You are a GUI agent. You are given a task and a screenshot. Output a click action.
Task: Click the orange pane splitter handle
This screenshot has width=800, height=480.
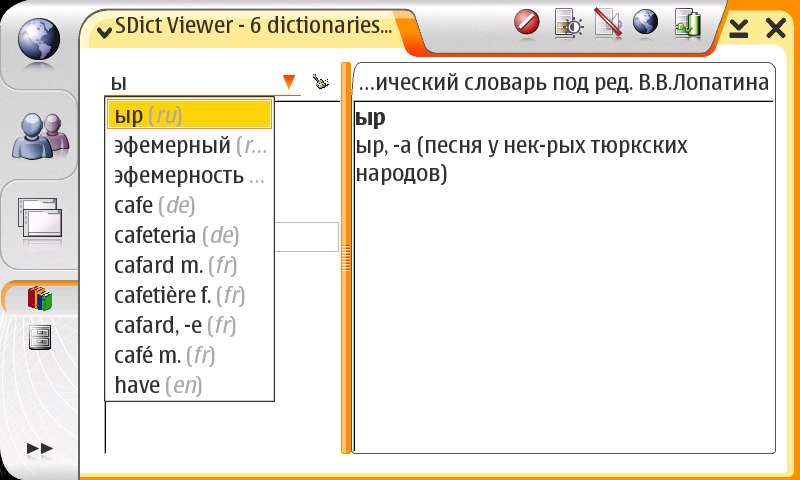click(x=347, y=260)
